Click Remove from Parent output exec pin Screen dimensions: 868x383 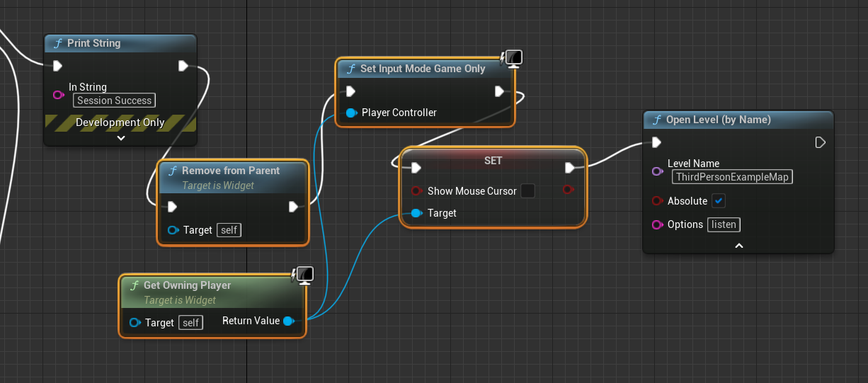coord(294,207)
